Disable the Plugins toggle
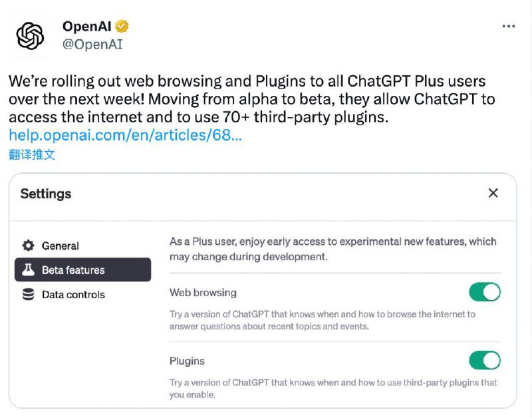The width and height of the screenshot is (532, 418). point(485,360)
